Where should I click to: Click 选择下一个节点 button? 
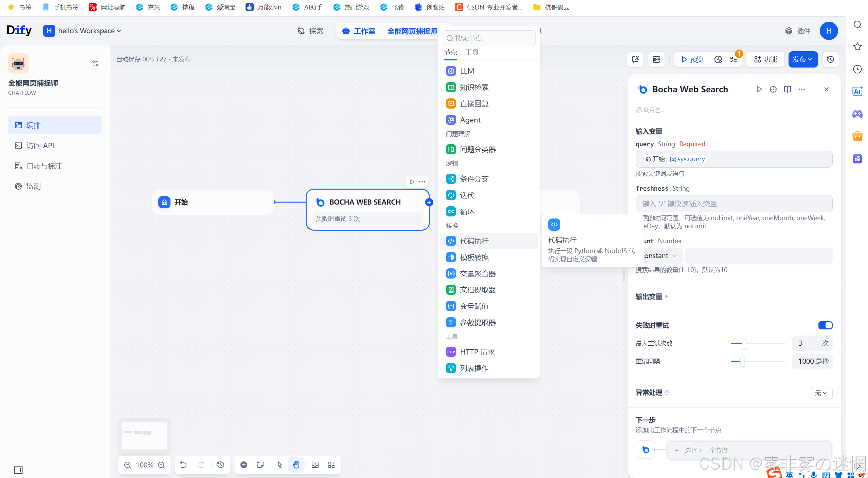[749, 450]
